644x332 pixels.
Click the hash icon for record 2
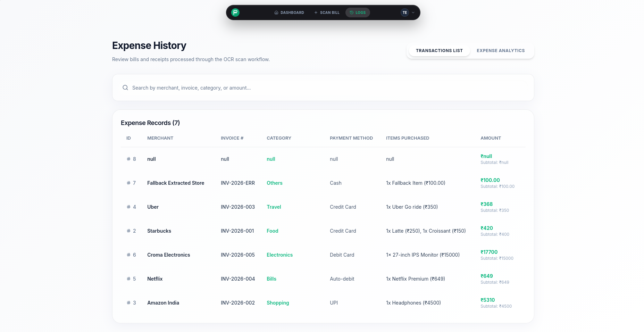[128, 231]
